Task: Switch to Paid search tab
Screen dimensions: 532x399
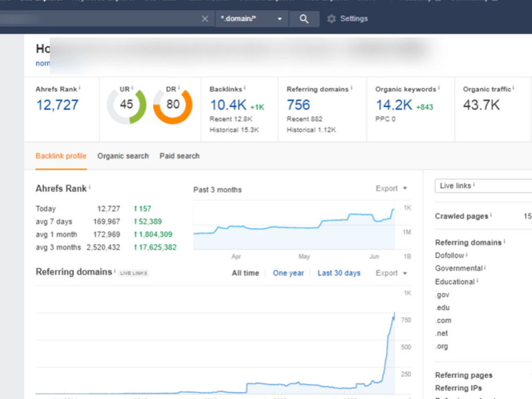Action: click(x=179, y=156)
